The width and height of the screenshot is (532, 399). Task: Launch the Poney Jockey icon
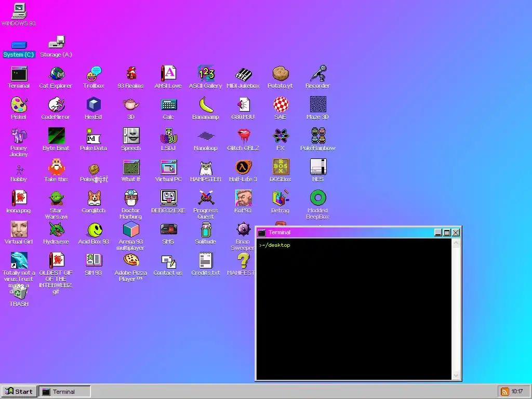click(19, 136)
